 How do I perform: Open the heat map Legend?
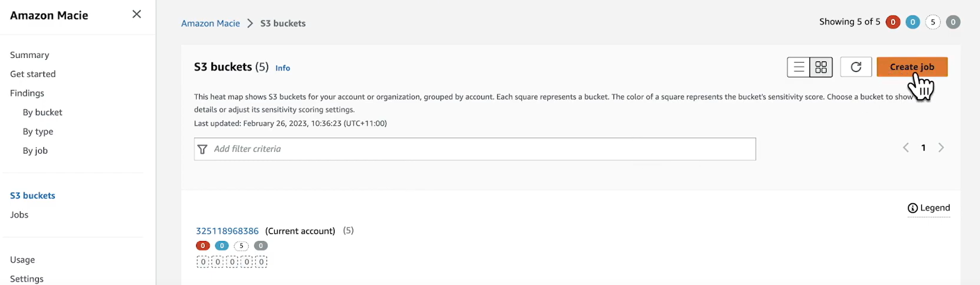coord(929,208)
